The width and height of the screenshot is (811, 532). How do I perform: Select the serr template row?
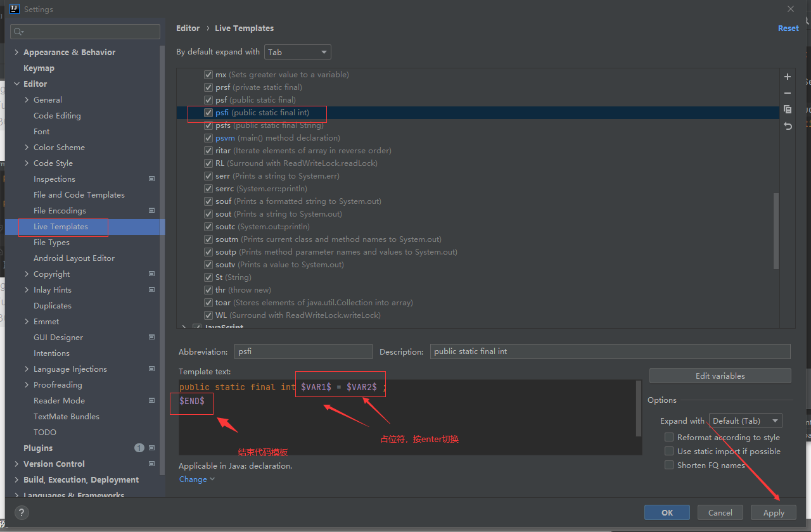coord(478,176)
